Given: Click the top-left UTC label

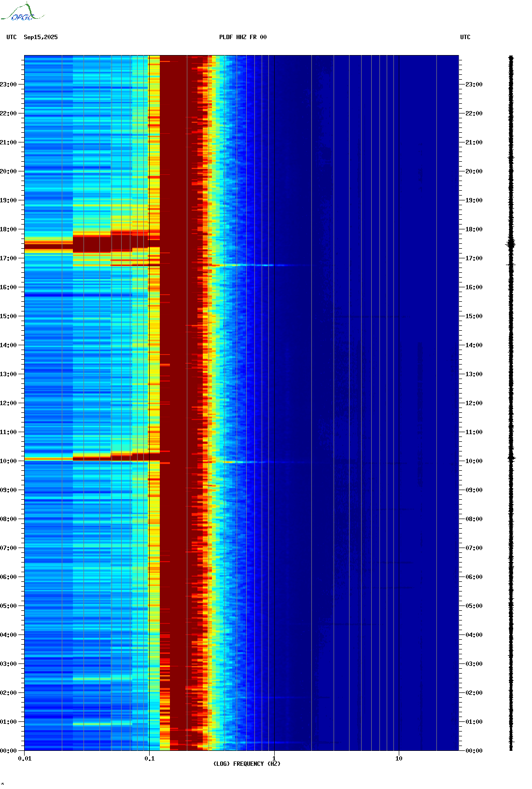Looking at the screenshot, I should [x=12, y=37].
